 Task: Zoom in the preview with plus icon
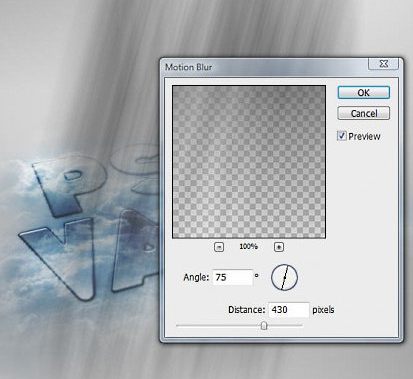click(x=279, y=247)
